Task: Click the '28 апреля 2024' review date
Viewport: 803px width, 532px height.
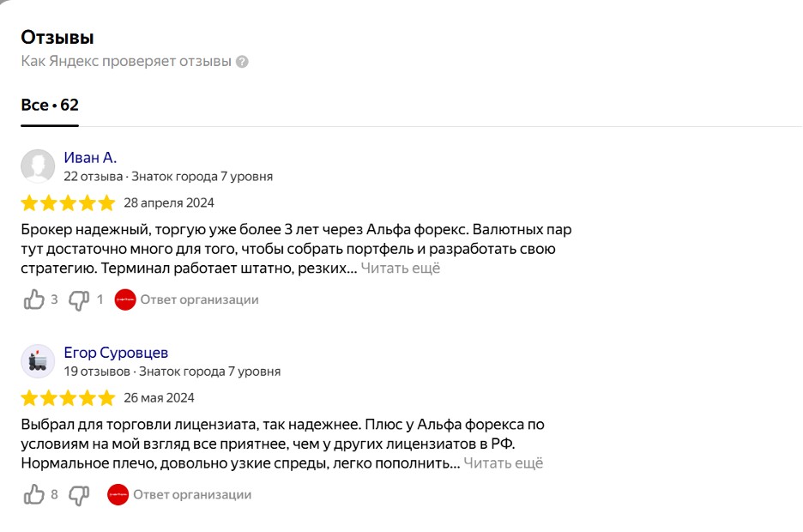Action: (169, 203)
